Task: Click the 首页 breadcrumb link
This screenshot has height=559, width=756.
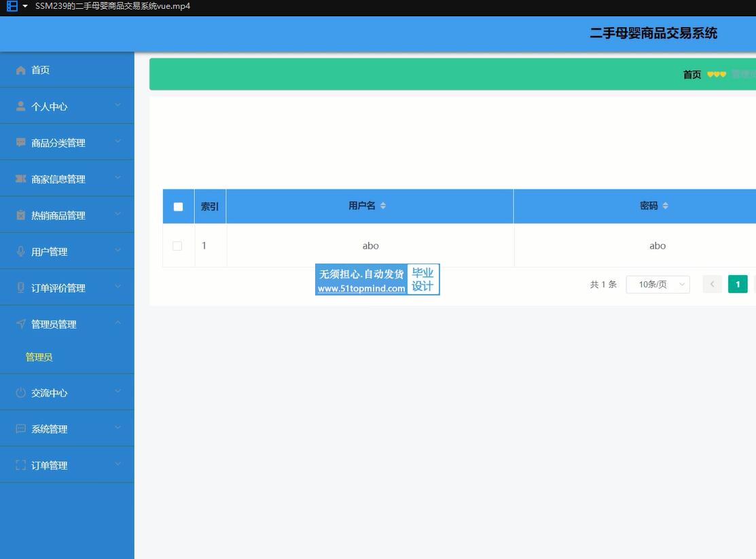Action: pyautogui.click(x=692, y=74)
